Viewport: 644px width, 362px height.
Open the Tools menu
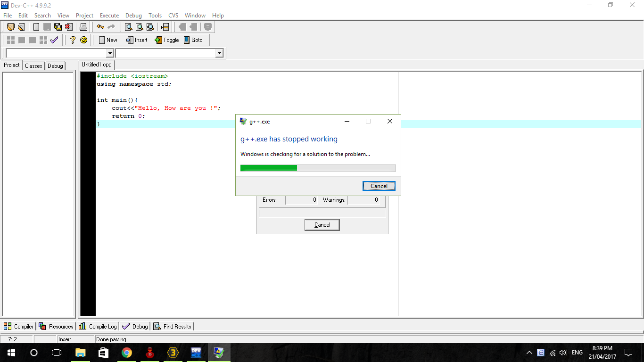pyautogui.click(x=155, y=16)
